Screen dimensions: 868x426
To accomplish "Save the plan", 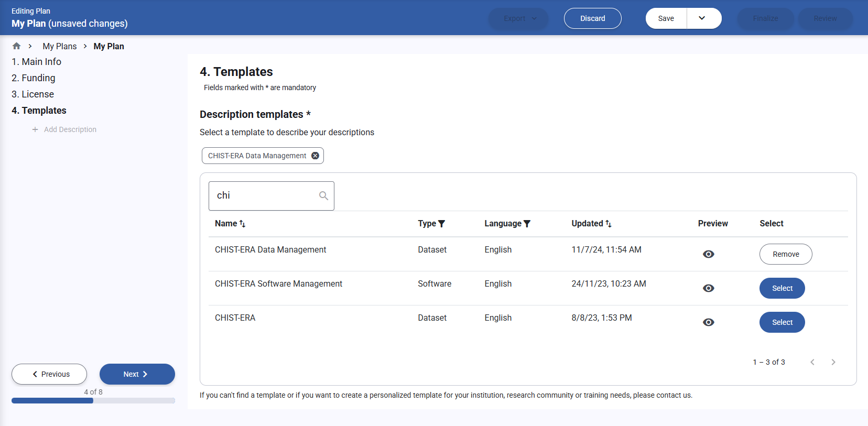I will [666, 18].
